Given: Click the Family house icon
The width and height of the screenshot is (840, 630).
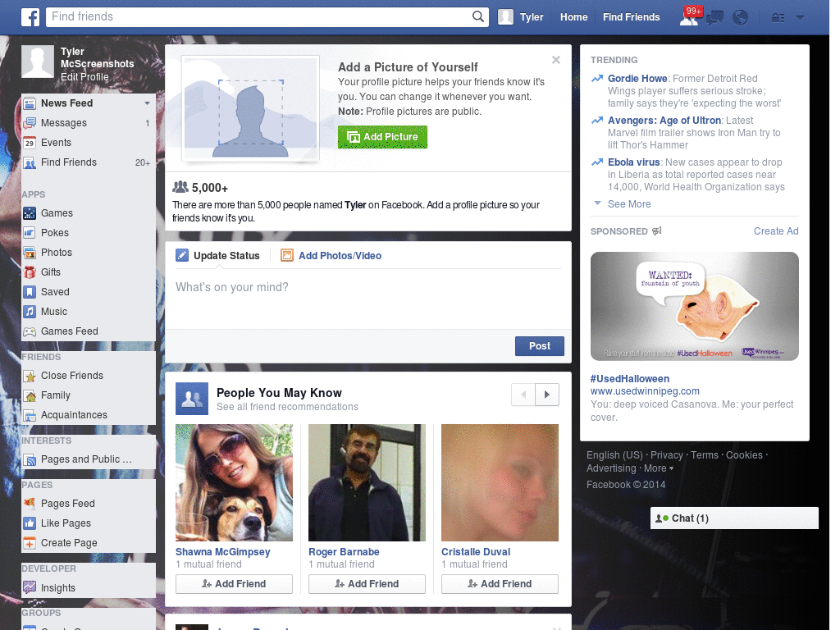Looking at the screenshot, I should [30, 396].
